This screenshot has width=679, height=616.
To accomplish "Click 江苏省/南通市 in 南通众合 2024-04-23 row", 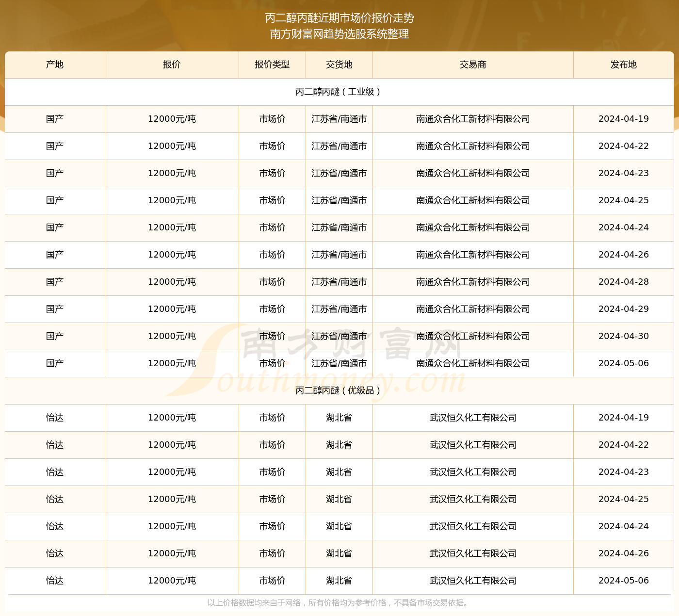I will [x=339, y=173].
